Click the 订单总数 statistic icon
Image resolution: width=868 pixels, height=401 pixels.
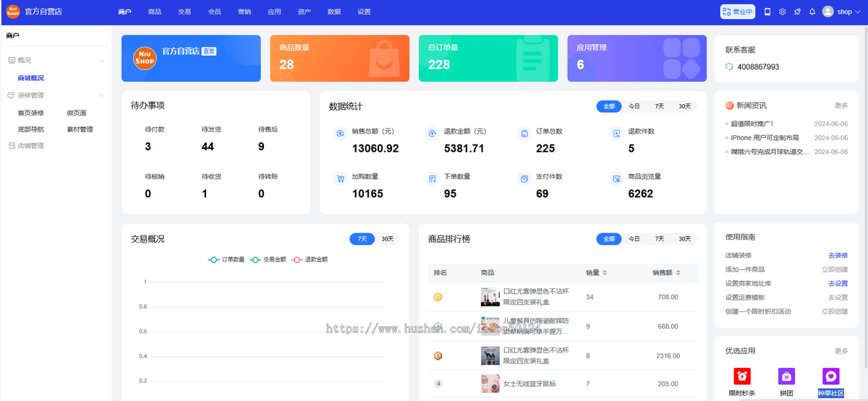(x=524, y=134)
